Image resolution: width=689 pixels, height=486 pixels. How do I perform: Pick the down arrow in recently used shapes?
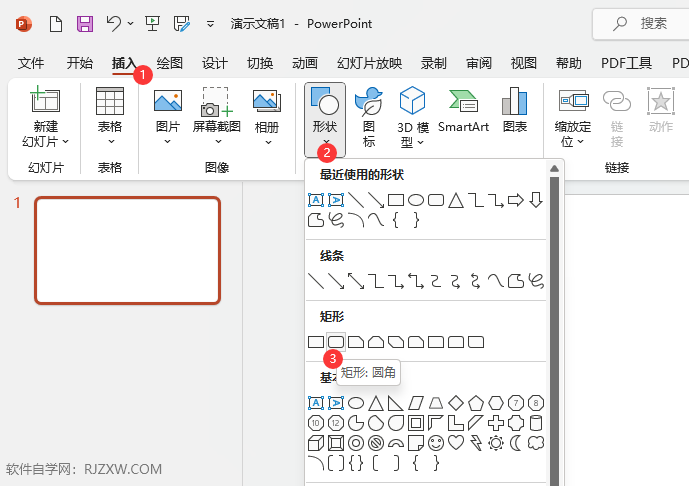coord(536,200)
